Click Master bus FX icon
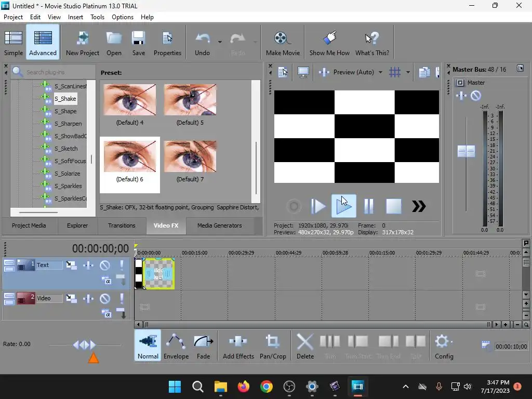This screenshot has width=532, height=399. [x=461, y=96]
